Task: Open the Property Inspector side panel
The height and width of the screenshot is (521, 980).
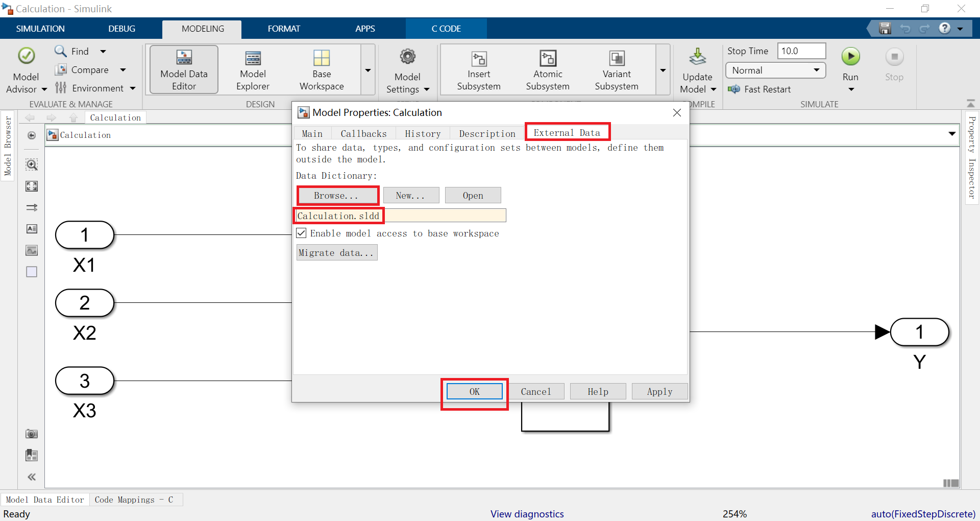Action: 972,157
